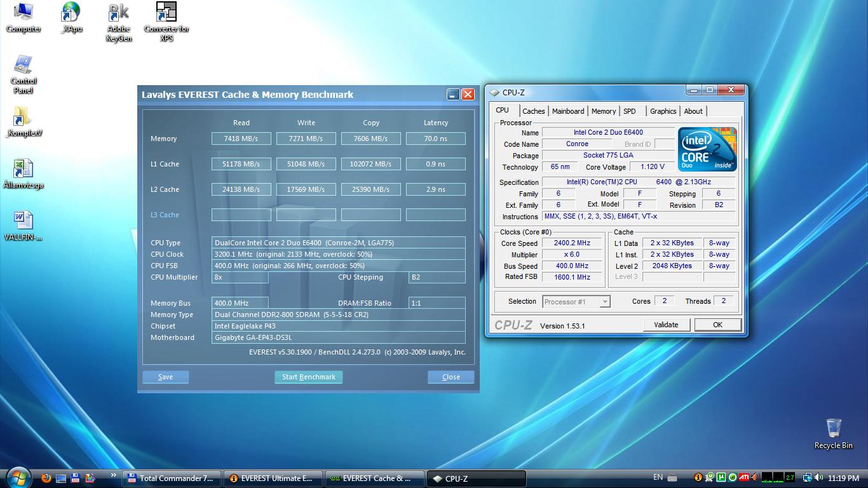This screenshot has height=488, width=868.
Task: Click Save in EVEREST benchmark
Action: click(x=165, y=377)
